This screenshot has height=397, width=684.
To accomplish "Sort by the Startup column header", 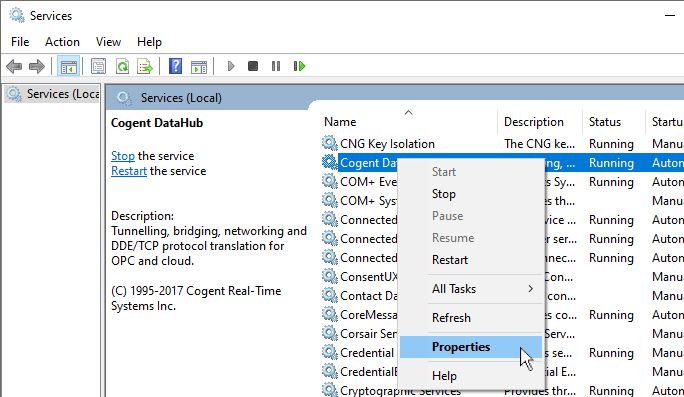I will (665, 122).
